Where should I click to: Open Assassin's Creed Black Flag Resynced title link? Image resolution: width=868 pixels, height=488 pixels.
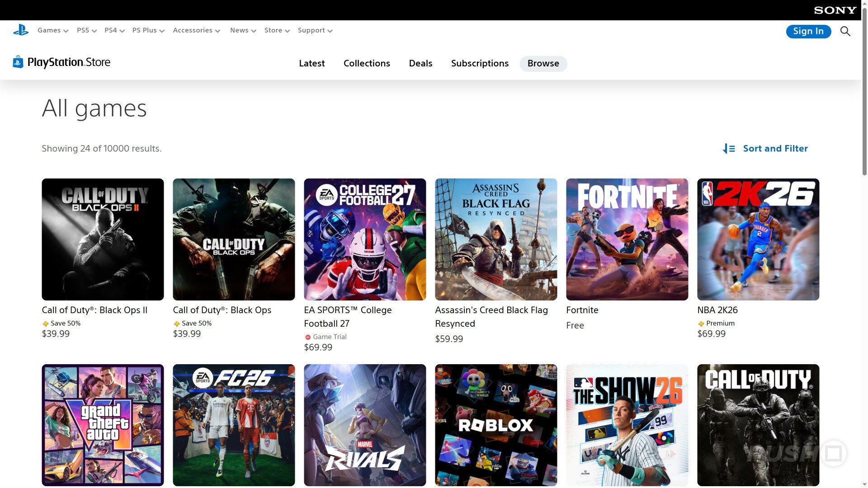point(491,317)
